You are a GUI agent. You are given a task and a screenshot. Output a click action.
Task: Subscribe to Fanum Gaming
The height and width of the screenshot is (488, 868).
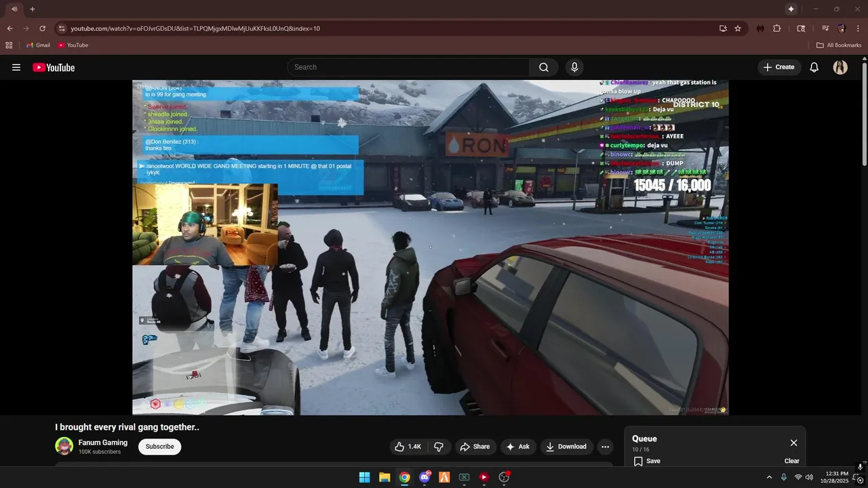(x=160, y=447)
